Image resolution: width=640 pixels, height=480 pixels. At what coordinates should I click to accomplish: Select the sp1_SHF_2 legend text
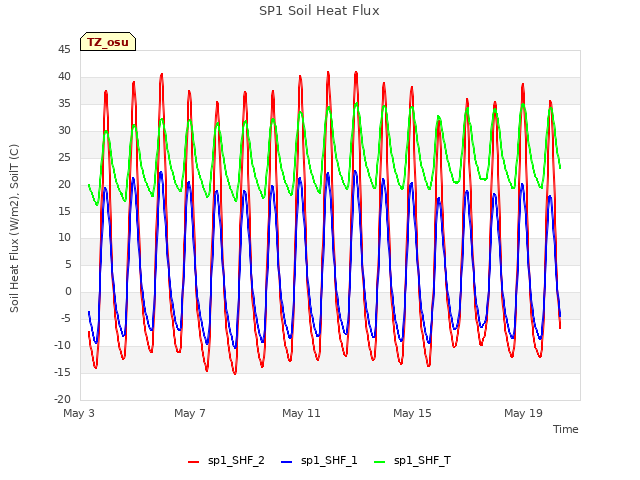click(236, 461)
